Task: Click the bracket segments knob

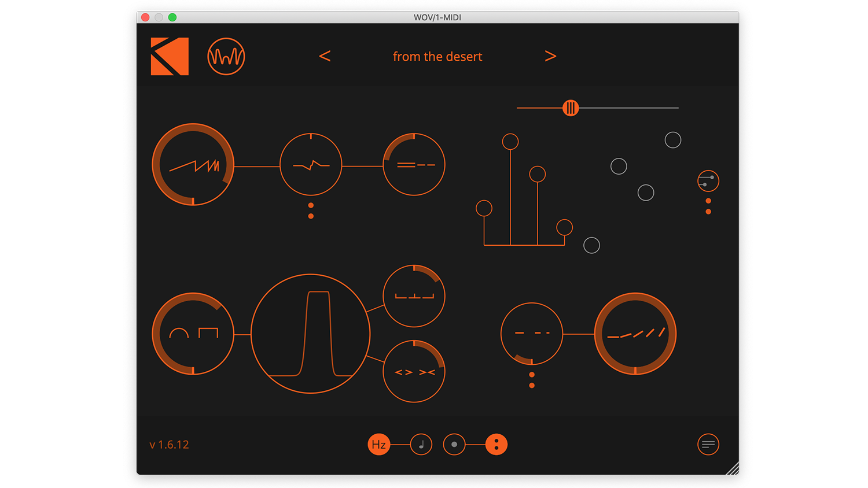Action: (414, 296)
